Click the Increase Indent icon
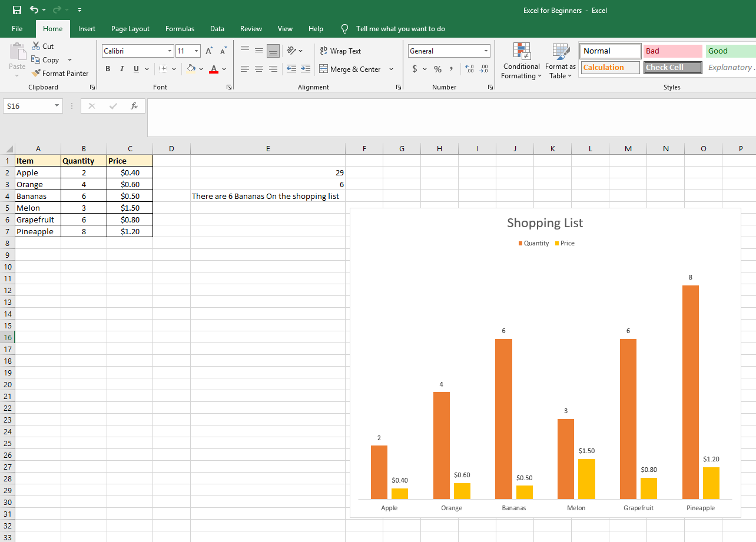756x542 pixels. pos(305,69)
